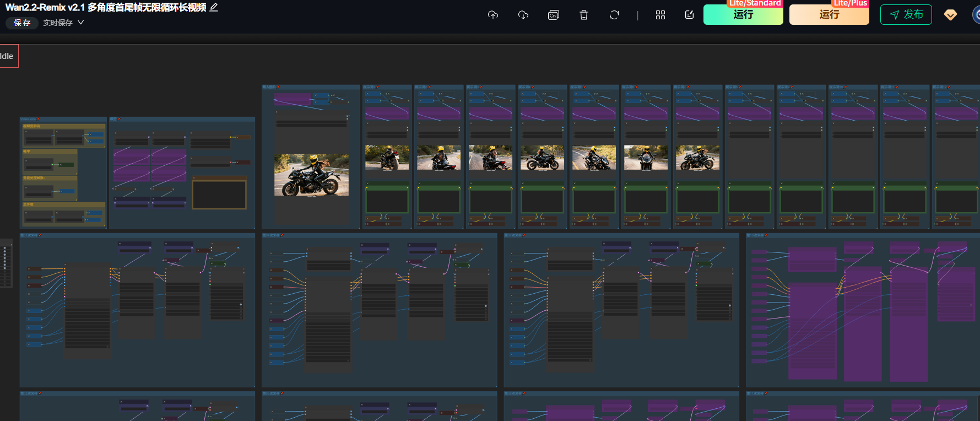Select the large motorcycle rider input image

(x=311, y=175)
